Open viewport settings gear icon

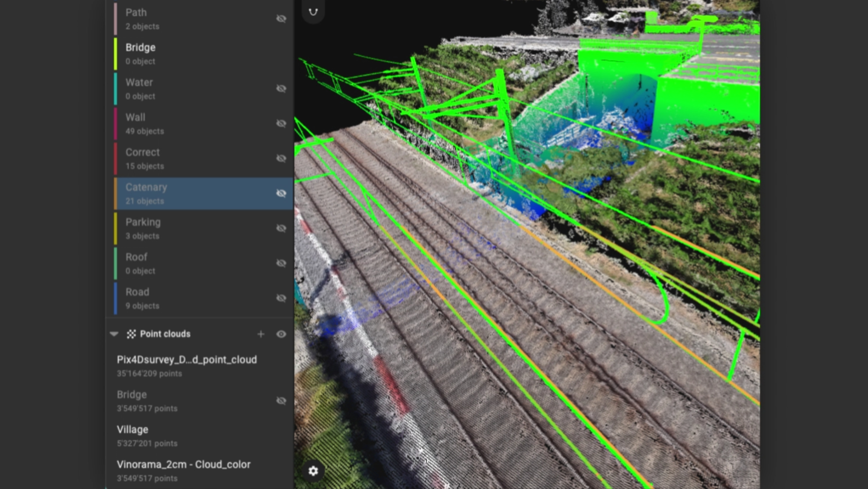pyautogui.click(x=313, y=471)
